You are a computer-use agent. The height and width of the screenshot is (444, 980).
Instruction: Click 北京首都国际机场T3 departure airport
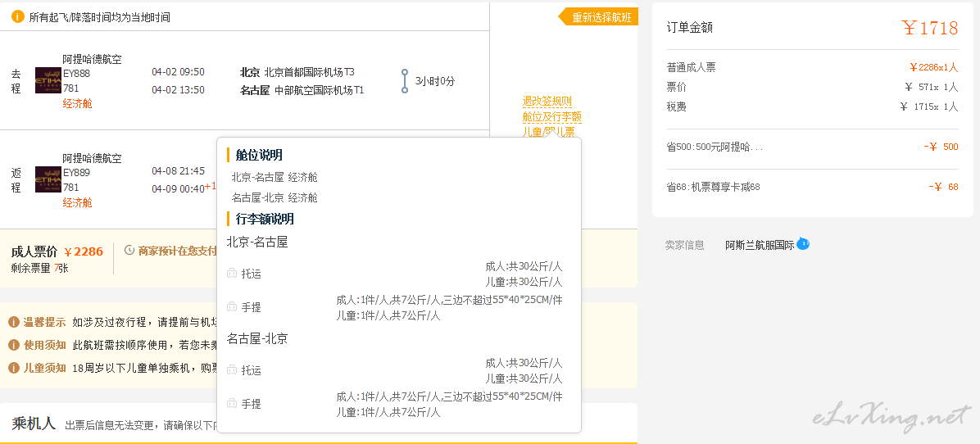coord(310,72)
